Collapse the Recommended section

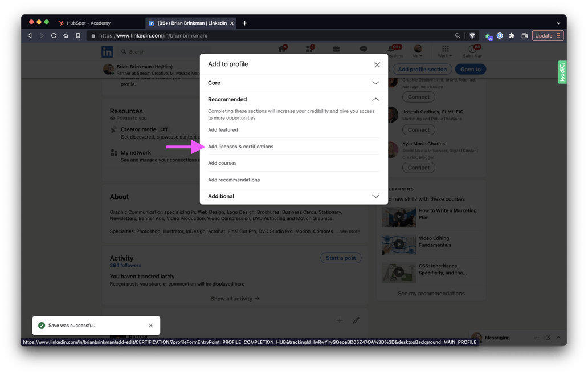pos(375,99)
